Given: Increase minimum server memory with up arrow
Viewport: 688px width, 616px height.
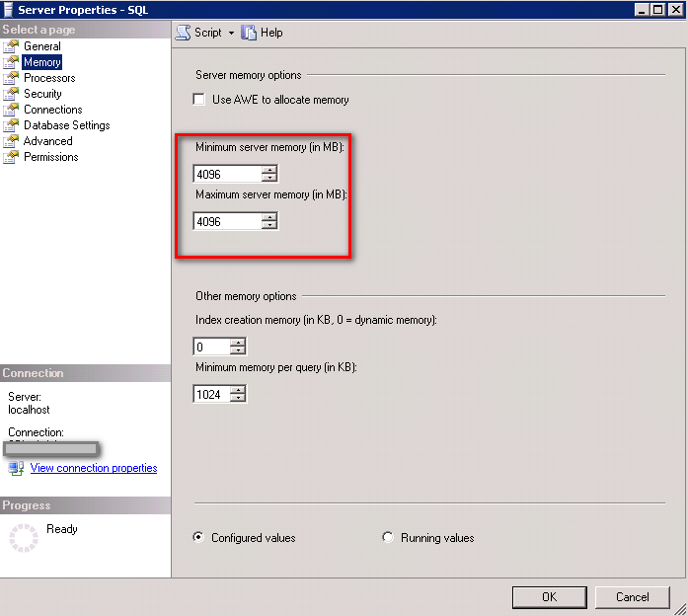Looking at the screenshot, I should pos(269,170).
